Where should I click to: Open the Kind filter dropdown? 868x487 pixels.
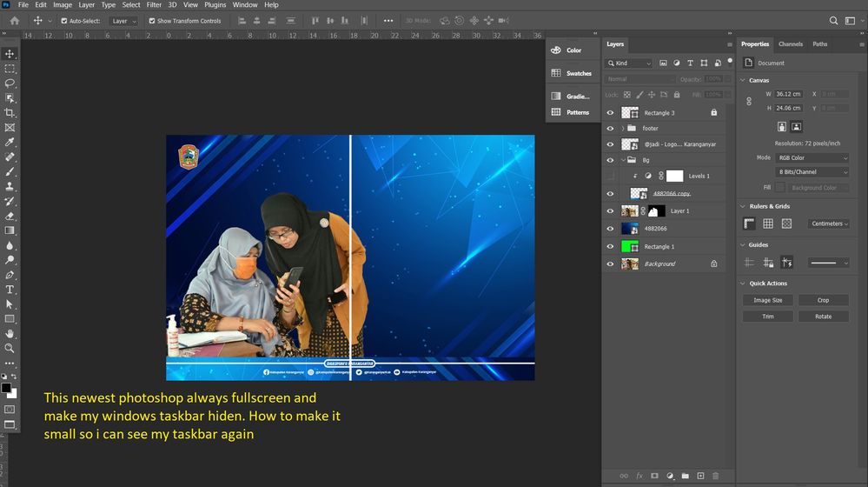629,63
